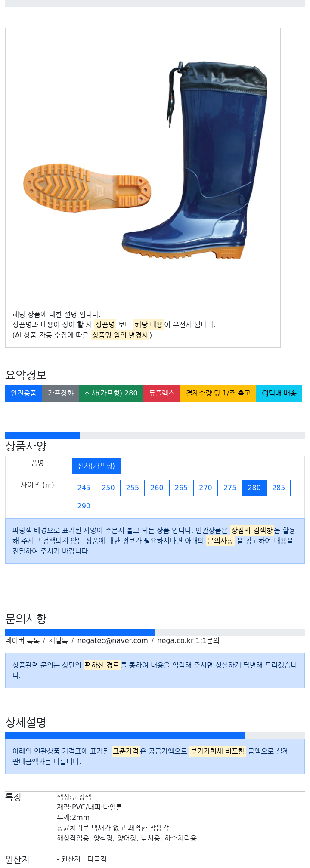Click the 안전용품 category tag
The width and height of the screenshot is (310, 868).
[x=24, y=393]
